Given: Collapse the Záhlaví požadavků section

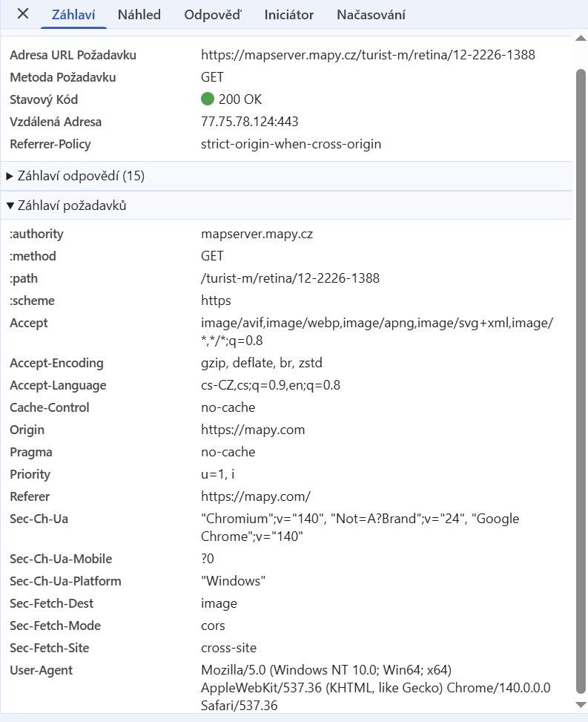Looking at the screenshot, I should coord(67,206).
